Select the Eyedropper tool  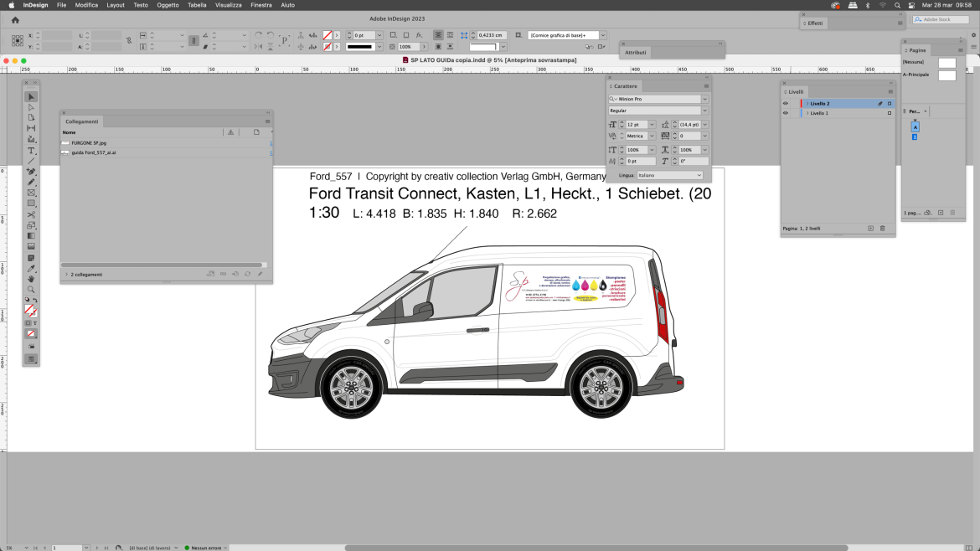(31, 269)
